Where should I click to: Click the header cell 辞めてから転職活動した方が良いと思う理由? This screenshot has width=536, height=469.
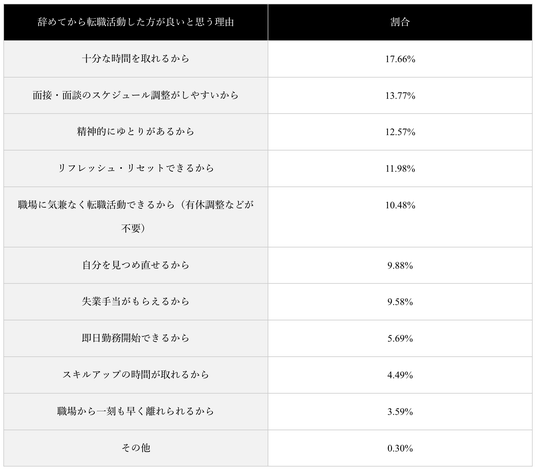(136, 22)
